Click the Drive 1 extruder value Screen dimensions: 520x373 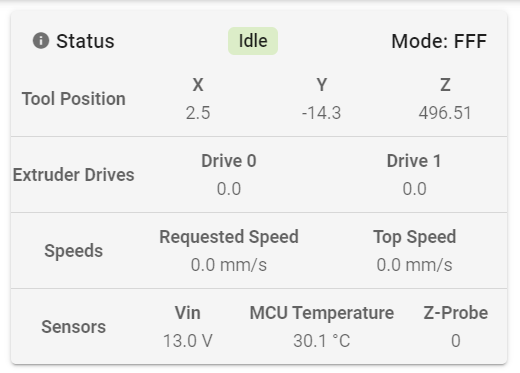pyautogui.click(x=414, y=189)
